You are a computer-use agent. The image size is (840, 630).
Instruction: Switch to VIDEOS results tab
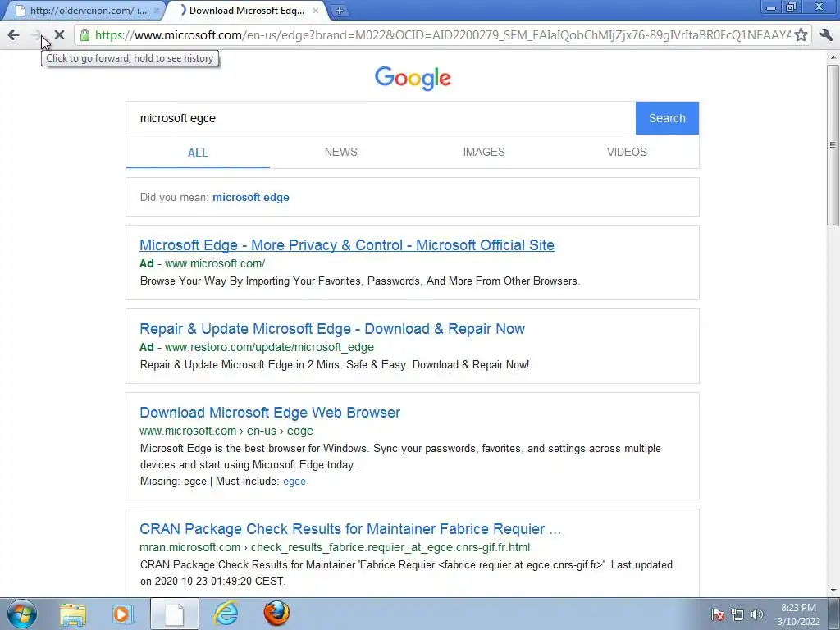pos(627,152)
